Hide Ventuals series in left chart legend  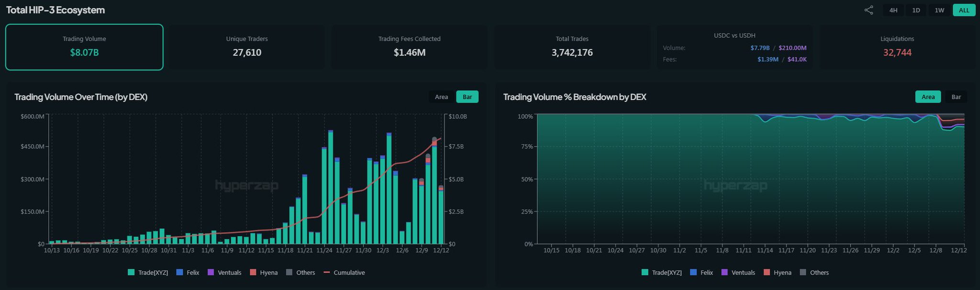coord(211,272)
